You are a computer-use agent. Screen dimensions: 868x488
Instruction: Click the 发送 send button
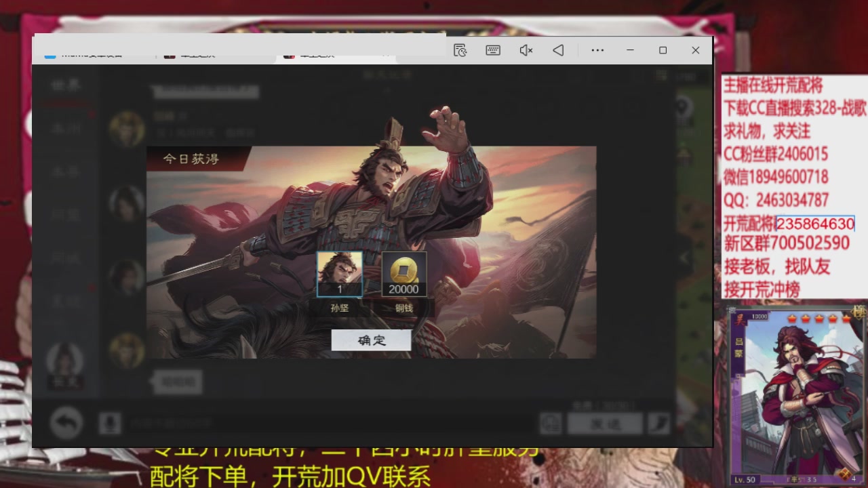pos(605,424)
